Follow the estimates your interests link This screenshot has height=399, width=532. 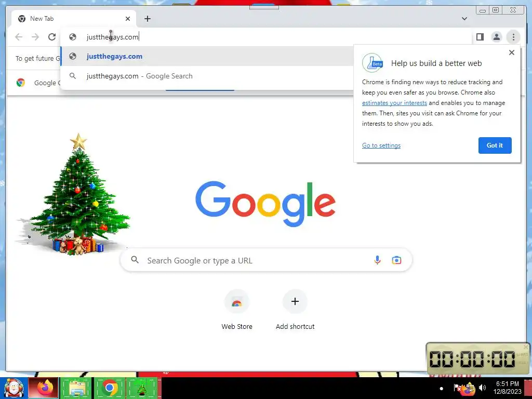tap(394, 103)
